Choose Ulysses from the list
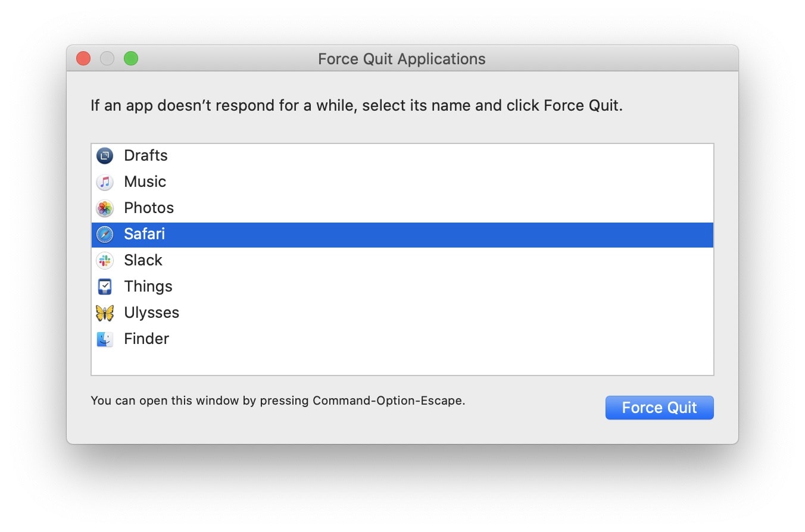Viewport: 805px width, 532px height. [152, 313]
